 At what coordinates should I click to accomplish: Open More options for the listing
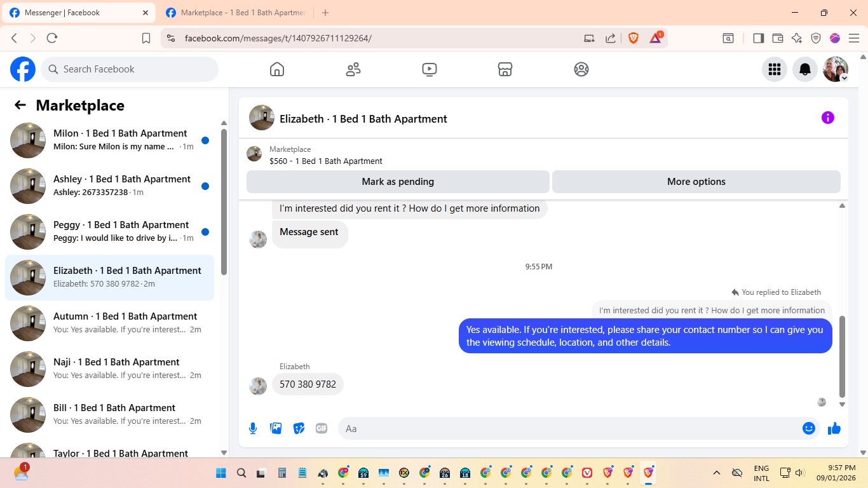pos(696,182)
